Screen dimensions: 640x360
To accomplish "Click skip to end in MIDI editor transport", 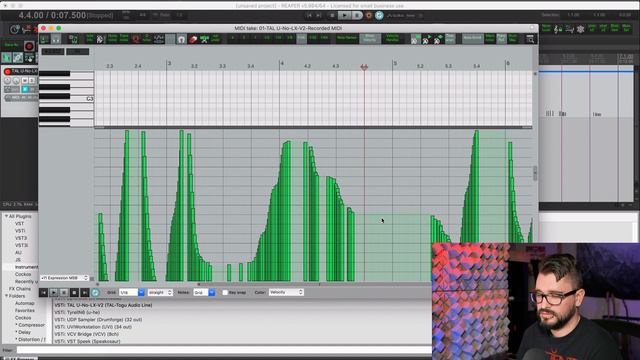I will tap(84, 293).
